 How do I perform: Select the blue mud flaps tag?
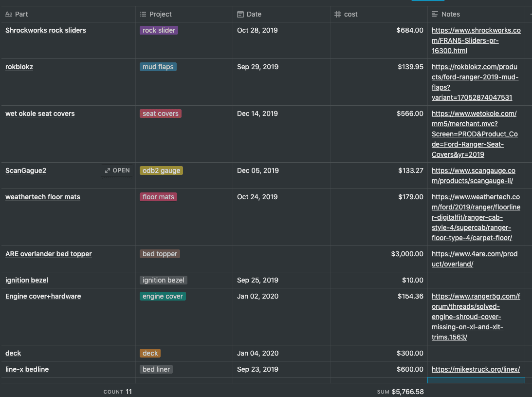(158, 67)
